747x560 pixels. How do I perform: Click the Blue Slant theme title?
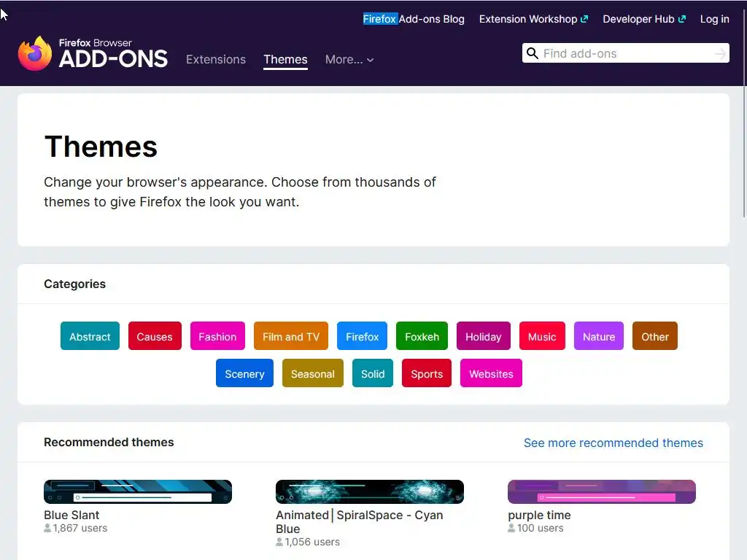71,516
